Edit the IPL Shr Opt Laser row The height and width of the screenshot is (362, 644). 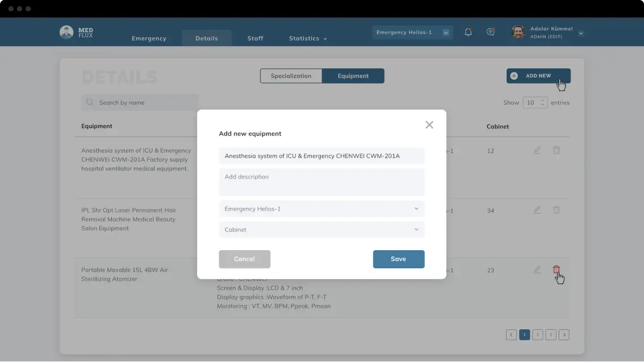(x=537, y=210)
